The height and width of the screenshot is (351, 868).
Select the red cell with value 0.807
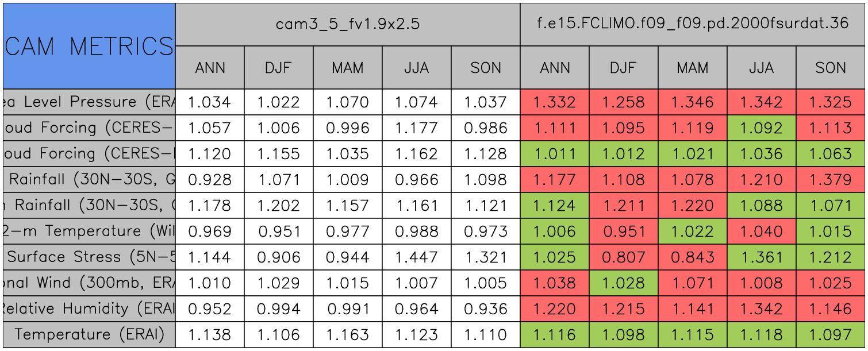tap(624, 257)
